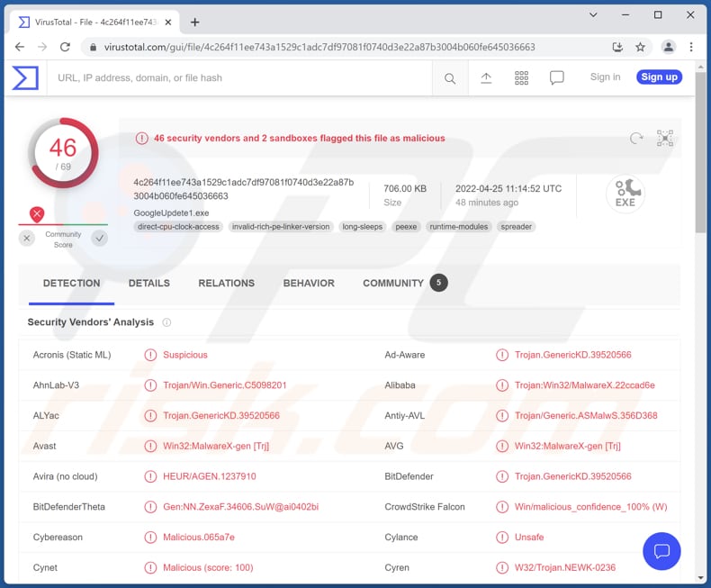Open the similarity graph icon

pyautogui.click(x=665, y=138)
